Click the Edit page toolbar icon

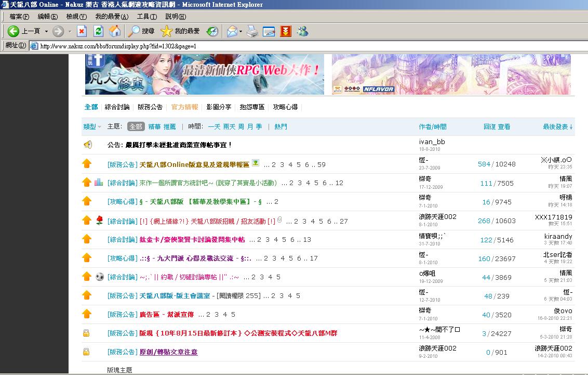269,31
